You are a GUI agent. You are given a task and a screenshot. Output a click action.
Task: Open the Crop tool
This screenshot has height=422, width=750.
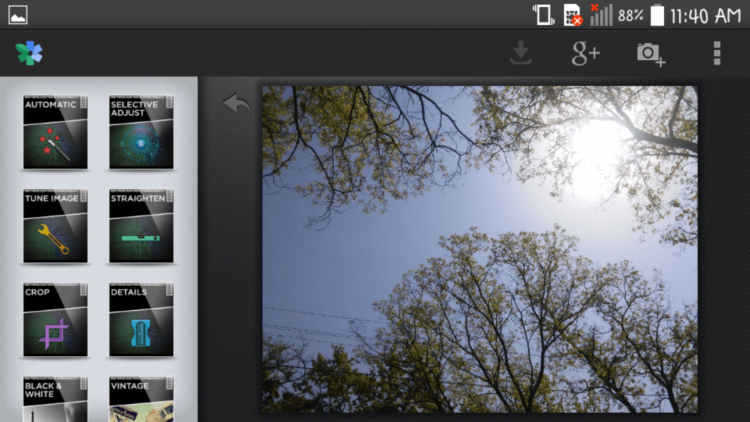[55, 320]
